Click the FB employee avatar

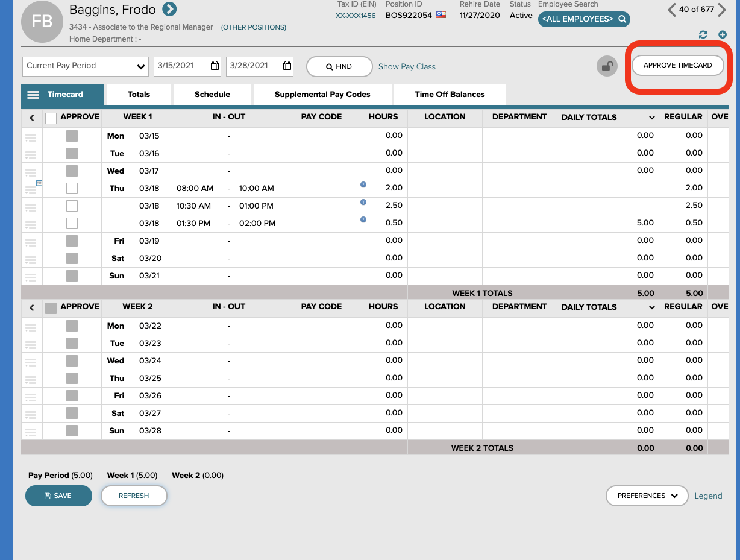click(x=42, y=22)
